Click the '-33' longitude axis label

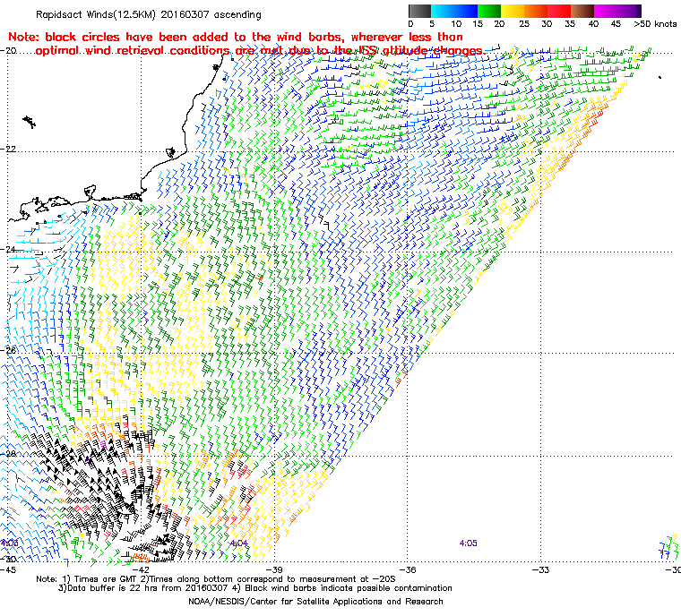coord(540,569)
